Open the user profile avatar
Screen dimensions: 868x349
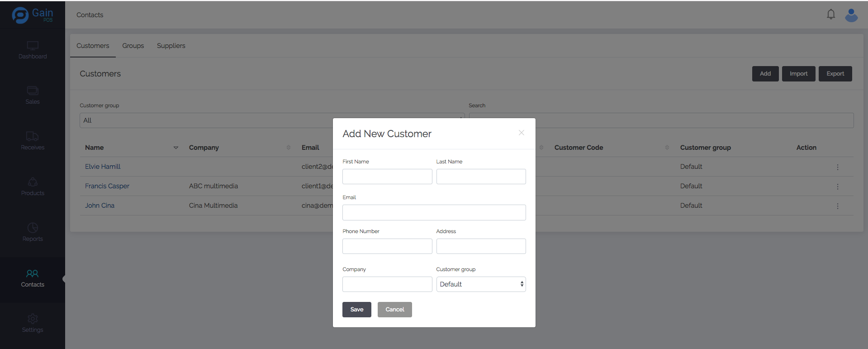(x=851, y=15)
